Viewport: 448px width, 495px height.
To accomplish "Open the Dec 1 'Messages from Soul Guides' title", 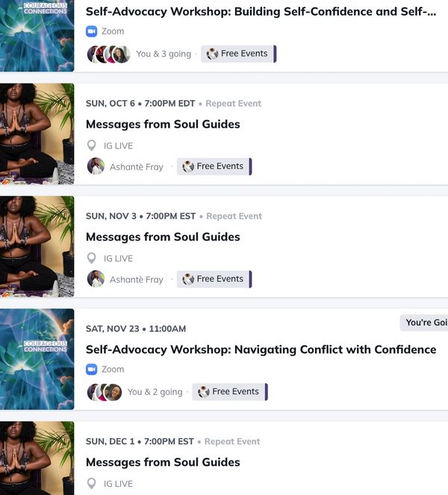I will tap(163, 462).
